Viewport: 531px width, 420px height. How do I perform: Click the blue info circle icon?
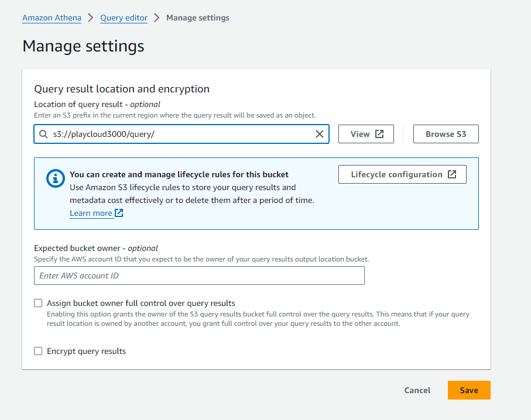click(x=56, y=178)
